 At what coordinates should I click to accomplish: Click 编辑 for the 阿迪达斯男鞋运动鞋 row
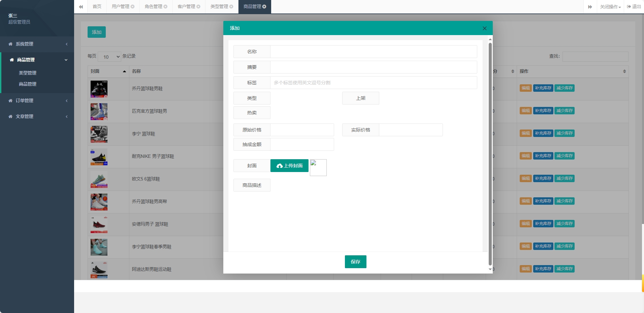[x=526, y=269]
